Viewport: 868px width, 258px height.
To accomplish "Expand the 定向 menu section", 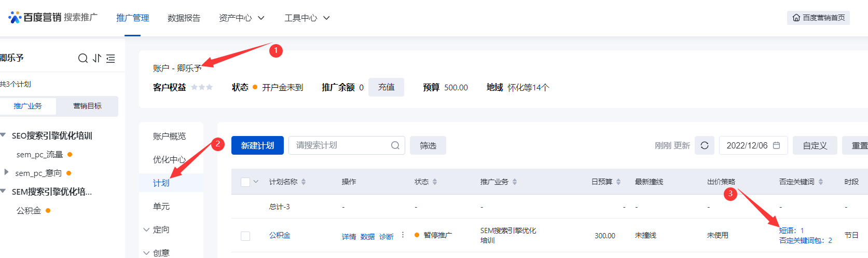I will point(146,229).
